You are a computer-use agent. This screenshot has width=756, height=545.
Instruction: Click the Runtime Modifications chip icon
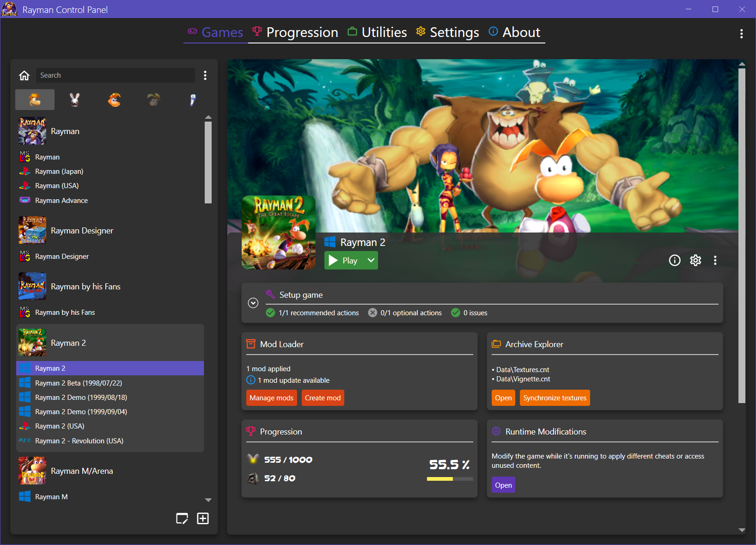tap(496, 431)
